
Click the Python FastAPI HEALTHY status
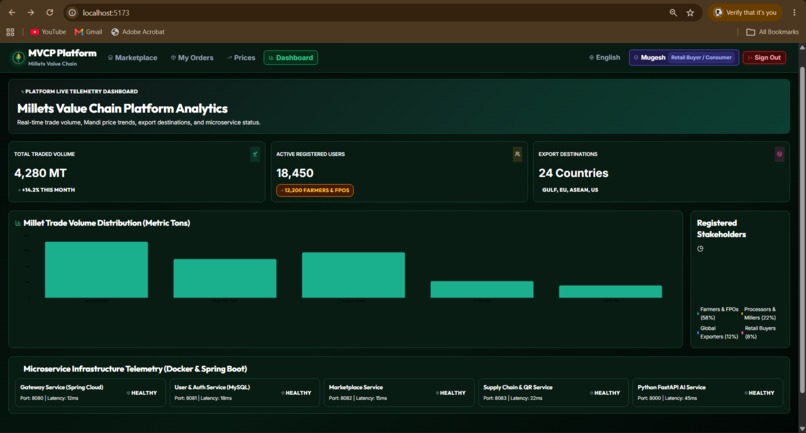(x=760, y=393)
